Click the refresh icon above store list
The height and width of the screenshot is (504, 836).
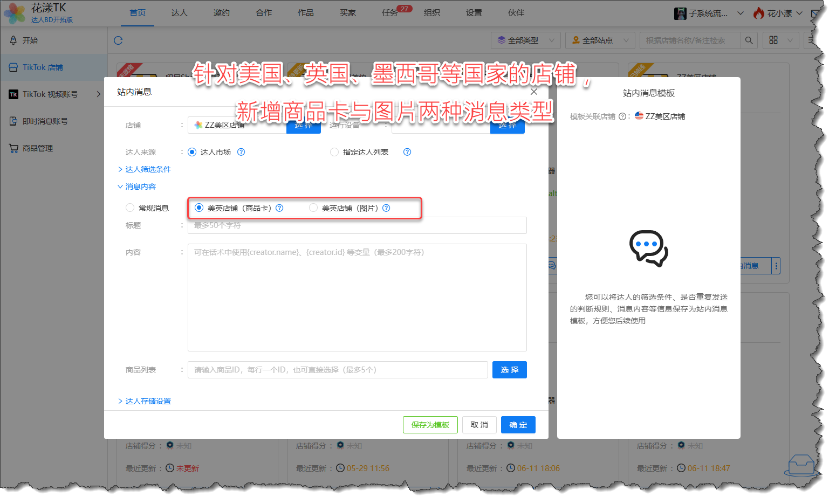coord(118,40)
